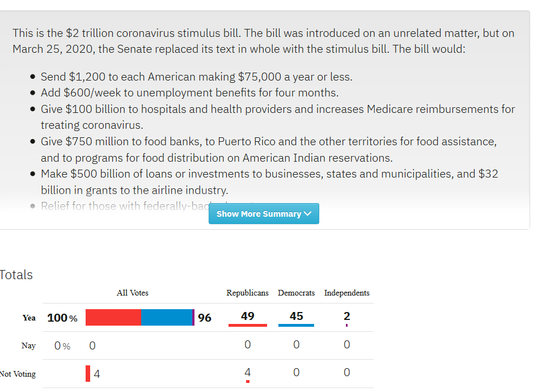Click the red Republican segment of Yea bar
This screenshot has width=533, height=392.
(113, 318)
